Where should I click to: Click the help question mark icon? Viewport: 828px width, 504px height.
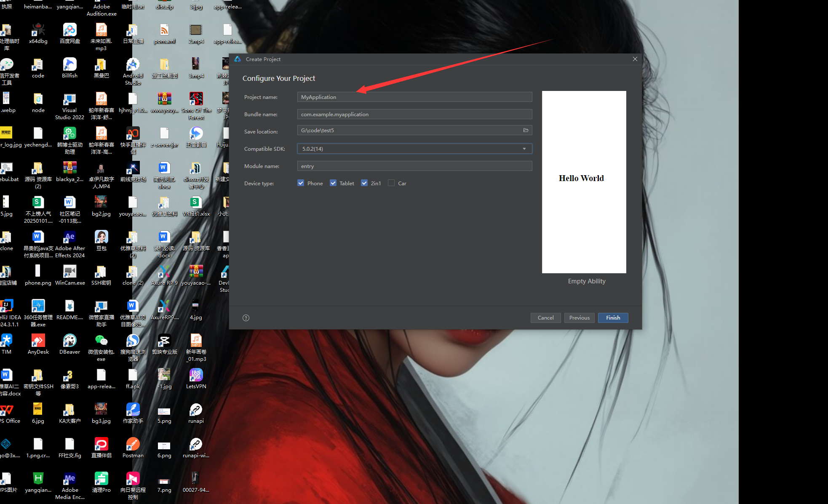coord(246,317)
